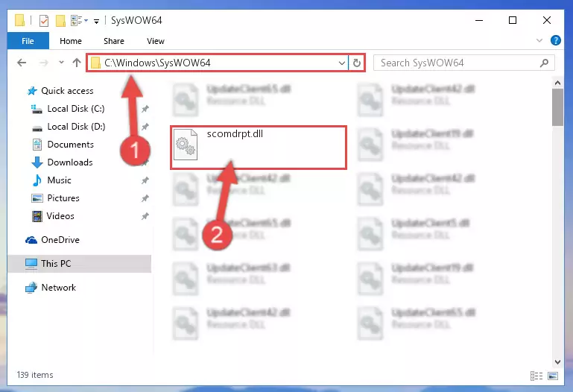The image size is (573, 392).
Task: Open Music in sidebar
Action: pyautogui.click(x=59, y=180)
